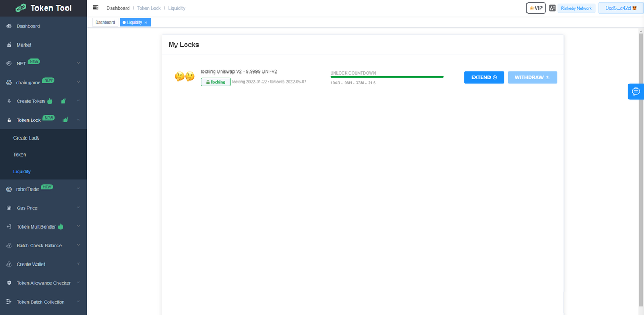Click the 'locking Uniswap V2 - 9.9999 UNI-V2' text

click(x=239, y=71)
